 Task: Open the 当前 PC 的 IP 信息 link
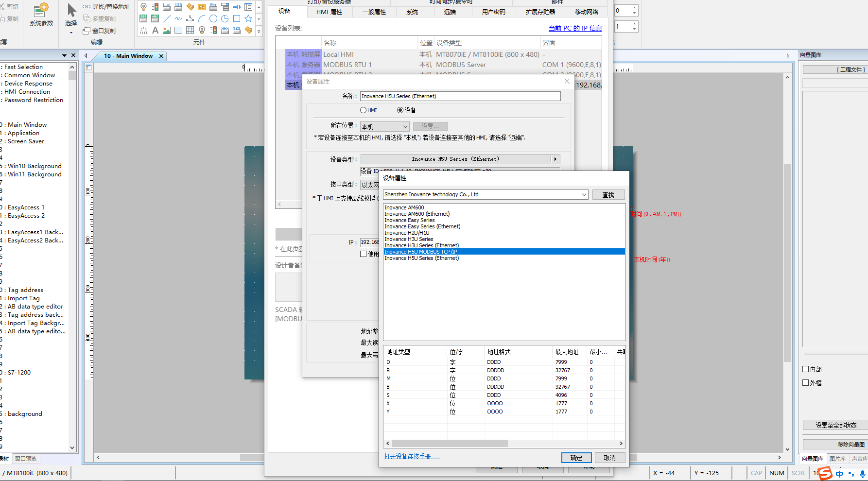click(575, 28)
